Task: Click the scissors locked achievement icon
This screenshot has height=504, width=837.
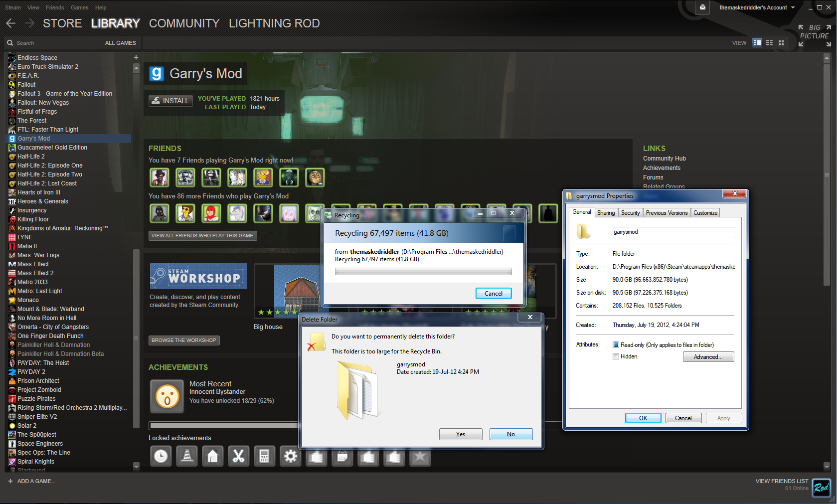Action: click(239, 456)
